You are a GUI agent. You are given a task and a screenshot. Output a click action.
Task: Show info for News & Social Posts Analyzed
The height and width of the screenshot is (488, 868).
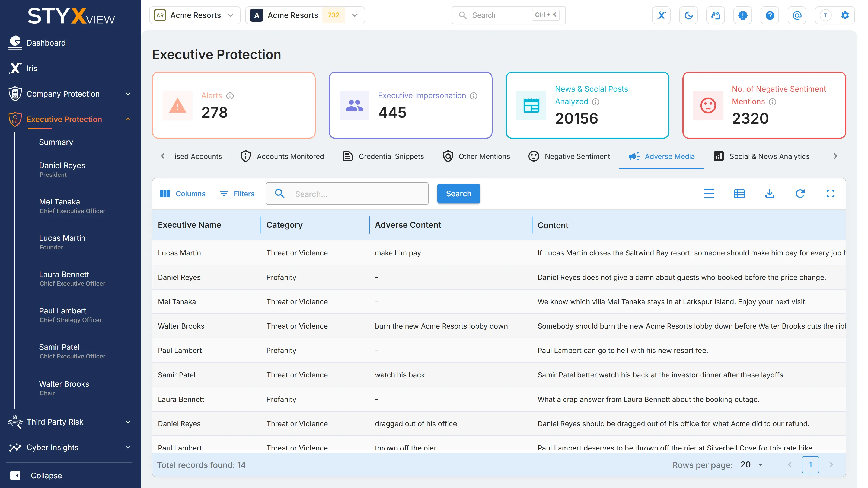point(596,102)
